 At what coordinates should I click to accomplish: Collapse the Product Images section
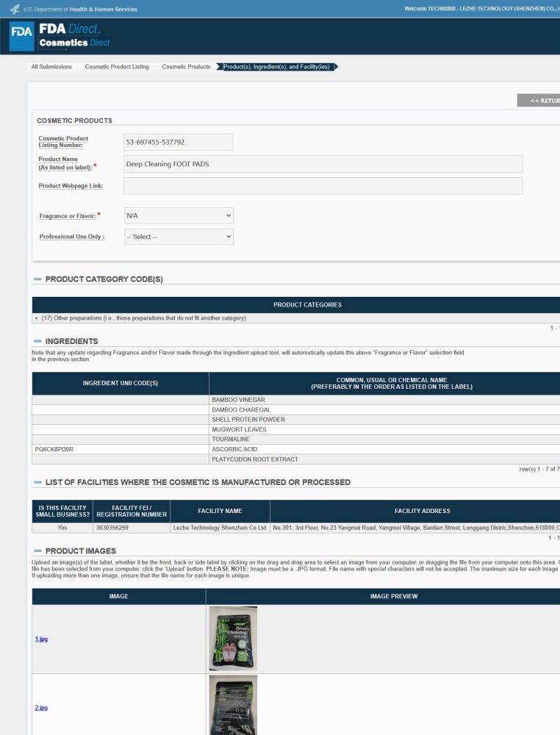(x=37, y=551)
